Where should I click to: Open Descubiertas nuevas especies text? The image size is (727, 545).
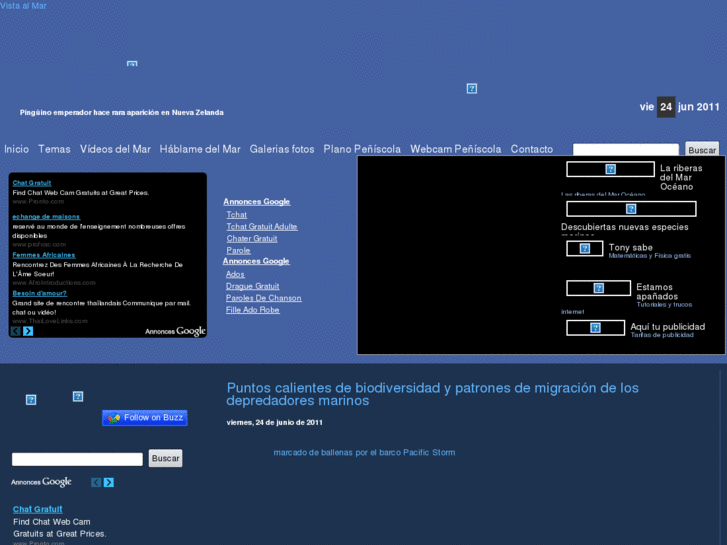coord(625,227)
